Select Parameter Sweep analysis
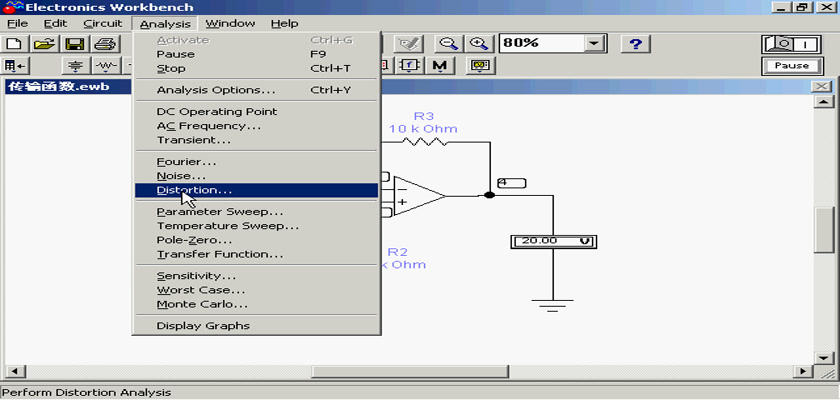Viewport: 840px width, 400px height. [x=257, y=212]
